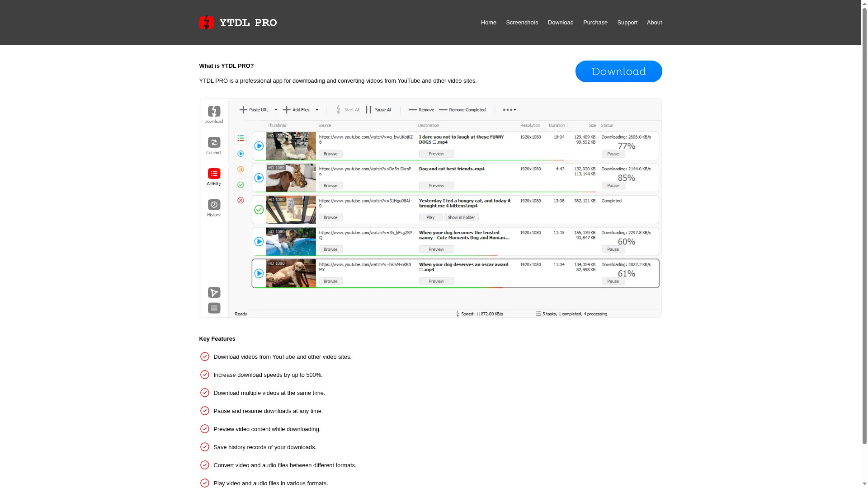Click play icon on trusted nanny row
Screen dimensions: 868x488
(x=259, y=242)
